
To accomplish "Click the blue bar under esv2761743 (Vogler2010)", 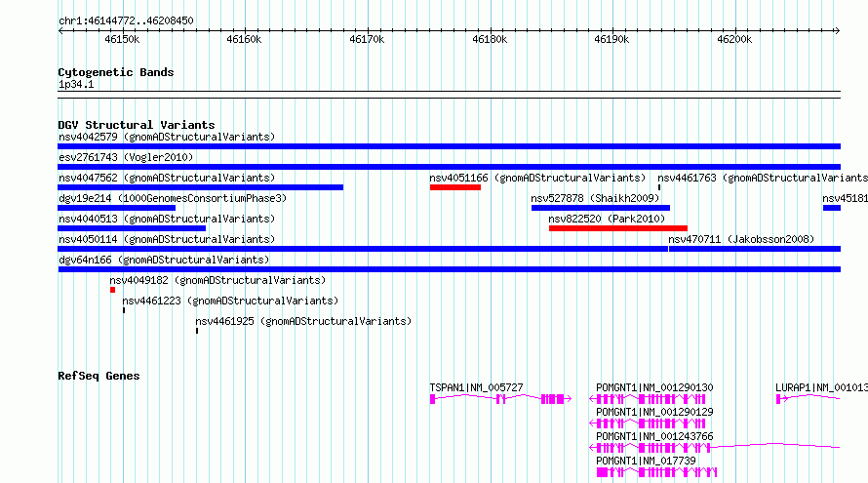I will point(449,167).
